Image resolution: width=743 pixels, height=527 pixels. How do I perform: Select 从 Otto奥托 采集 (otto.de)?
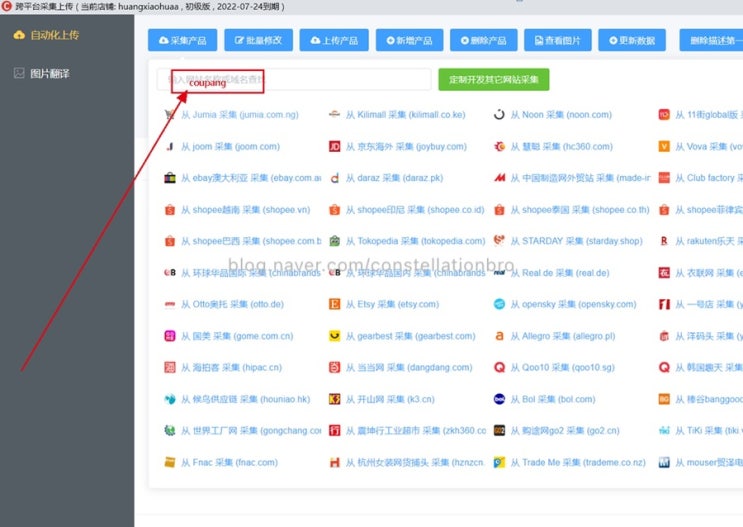(x=232, y=304)
